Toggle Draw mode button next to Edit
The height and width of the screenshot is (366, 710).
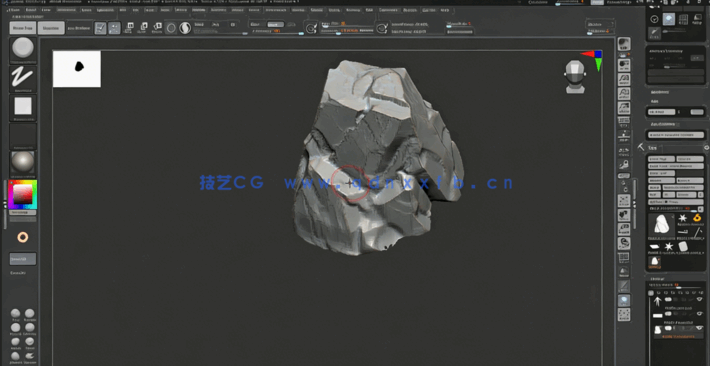click(115, 28)
